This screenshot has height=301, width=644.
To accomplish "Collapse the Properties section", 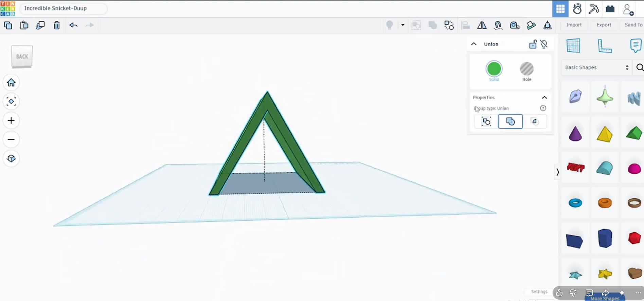I will 544,98.
